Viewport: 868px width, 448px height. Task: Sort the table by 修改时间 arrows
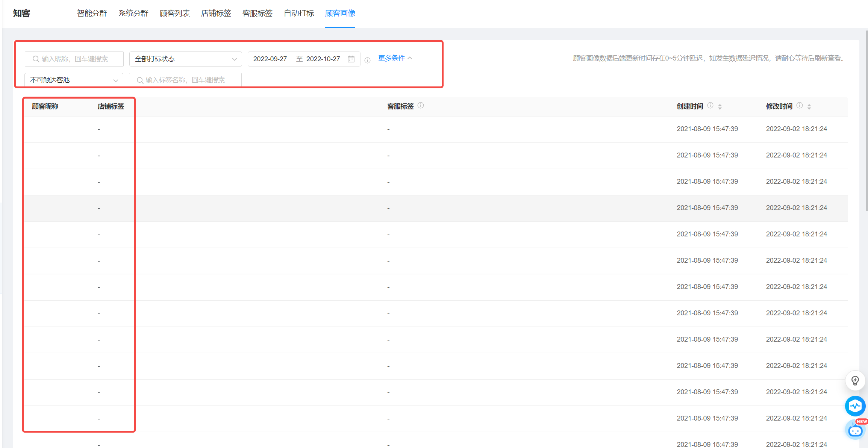click(x=809, y=107)
